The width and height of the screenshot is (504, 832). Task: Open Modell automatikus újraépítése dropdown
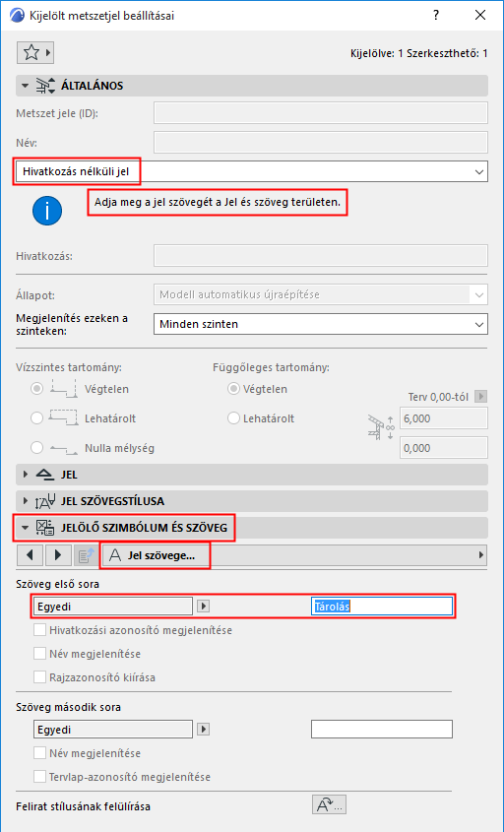tap(321, 294)
